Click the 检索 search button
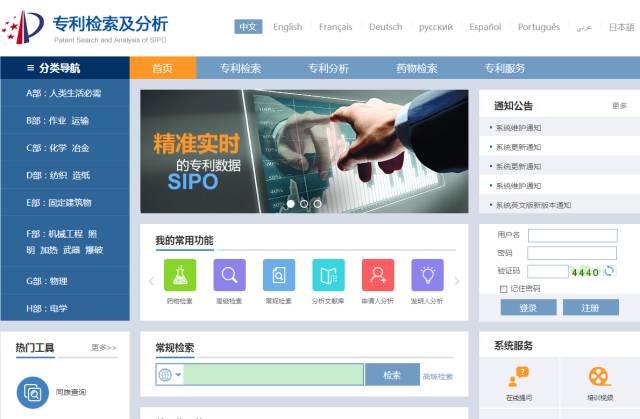Image resolution: width=640 pixels, height=419 pixels. pyautogui.click(x=392, y=375)
